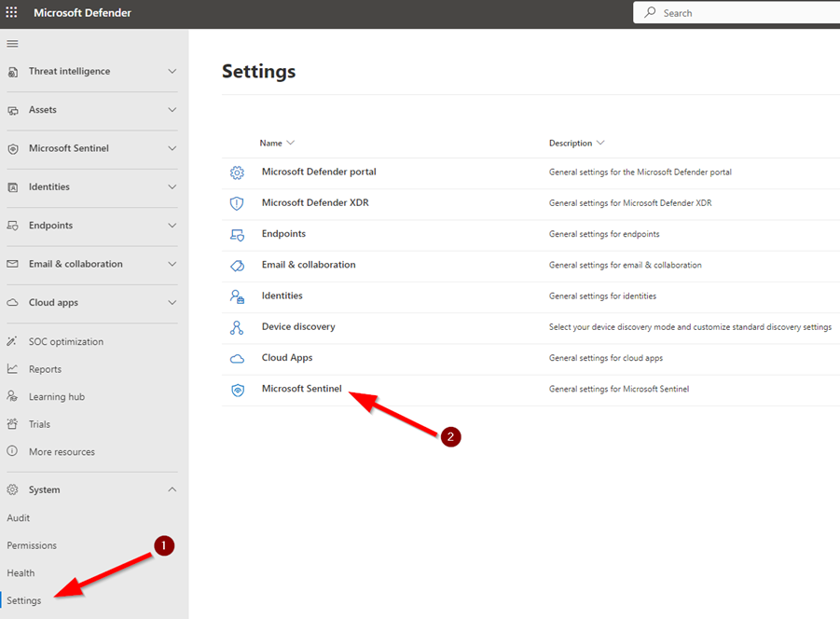This screenshot has height=619, width=840.
Task: Click inside the Search field
Action: tap(737, 12)
